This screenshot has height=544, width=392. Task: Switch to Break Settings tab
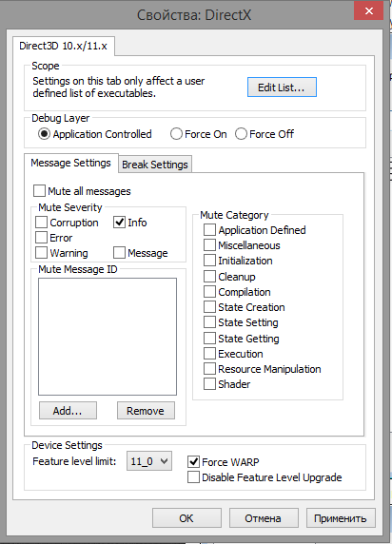pyautogui.click(x=155, y=165)
